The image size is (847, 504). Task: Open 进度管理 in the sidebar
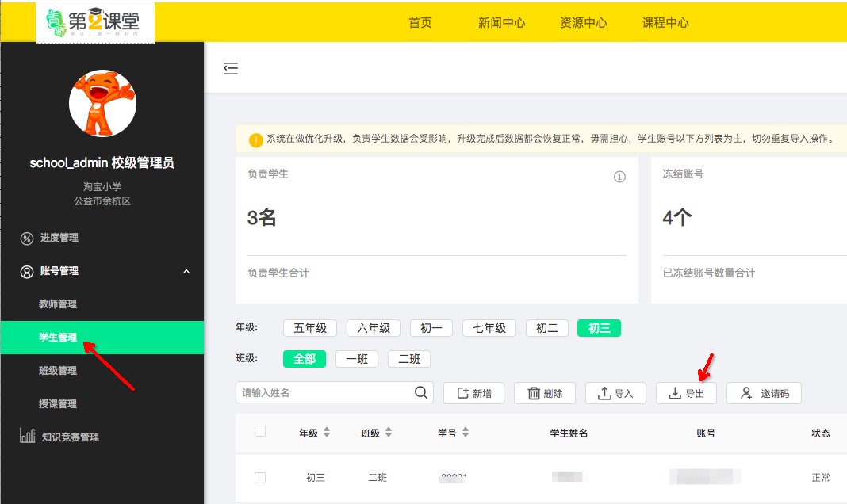(x=59, y=238)
